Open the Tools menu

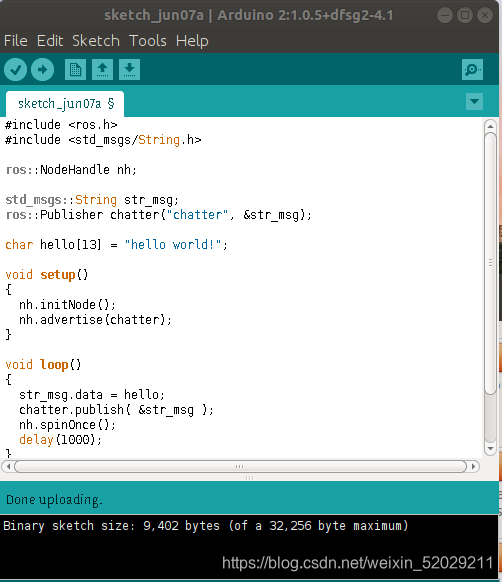[x=148, y=41]
